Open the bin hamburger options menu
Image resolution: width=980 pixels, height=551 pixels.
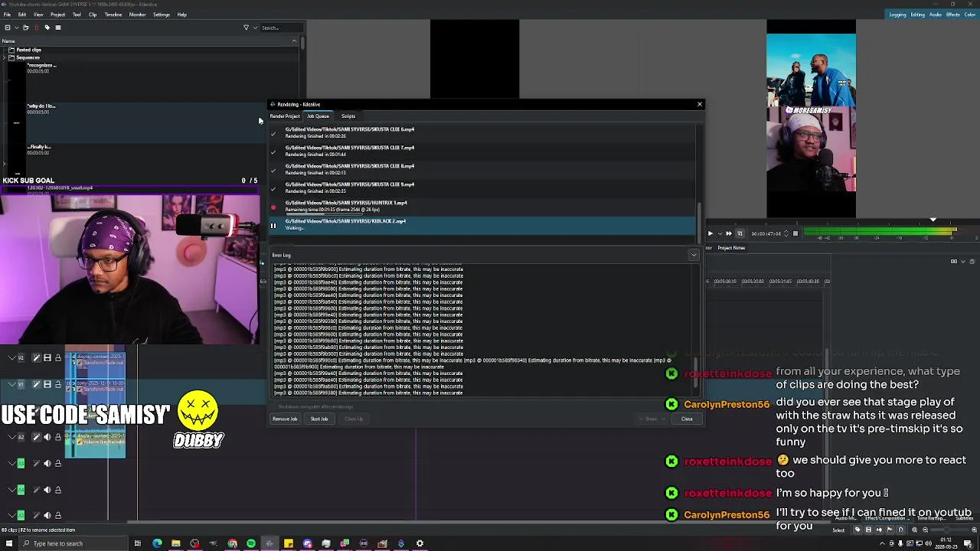tap(57, 28)
